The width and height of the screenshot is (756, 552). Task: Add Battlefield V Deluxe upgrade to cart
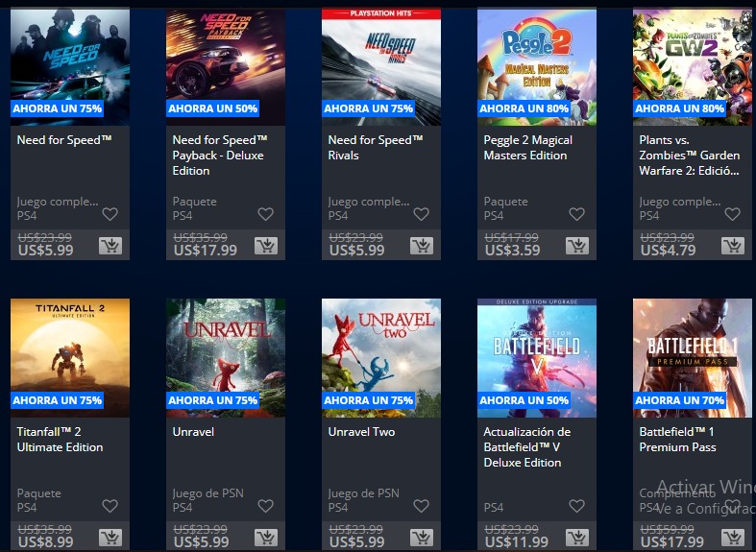[x=577, y=538]
